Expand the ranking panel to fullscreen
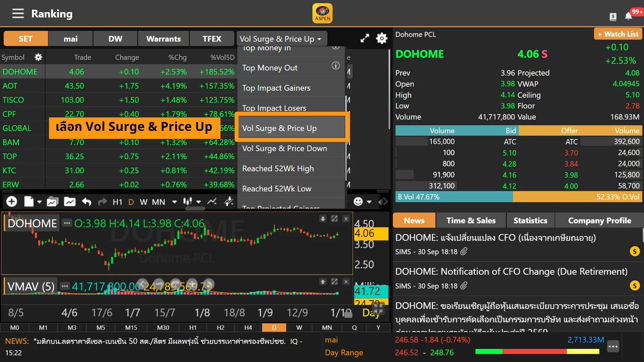This screenshot has height=362, width=644. [365, 39]
